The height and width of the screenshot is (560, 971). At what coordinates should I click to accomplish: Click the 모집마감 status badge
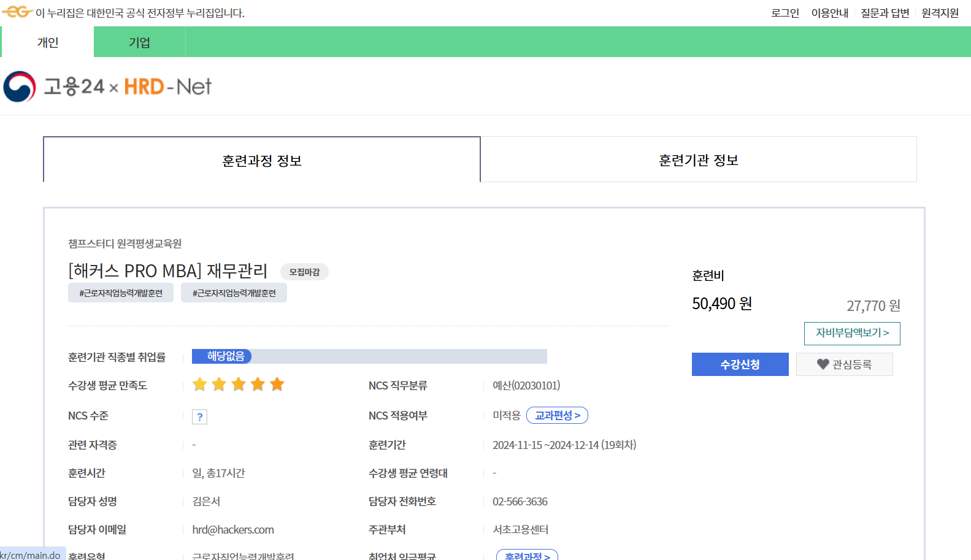pos(304,272)
